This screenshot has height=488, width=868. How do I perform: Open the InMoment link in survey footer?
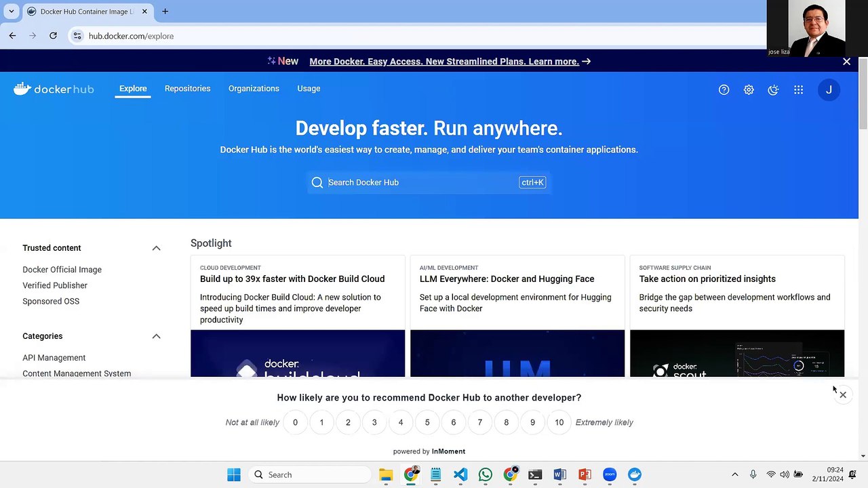pos(448,451)
